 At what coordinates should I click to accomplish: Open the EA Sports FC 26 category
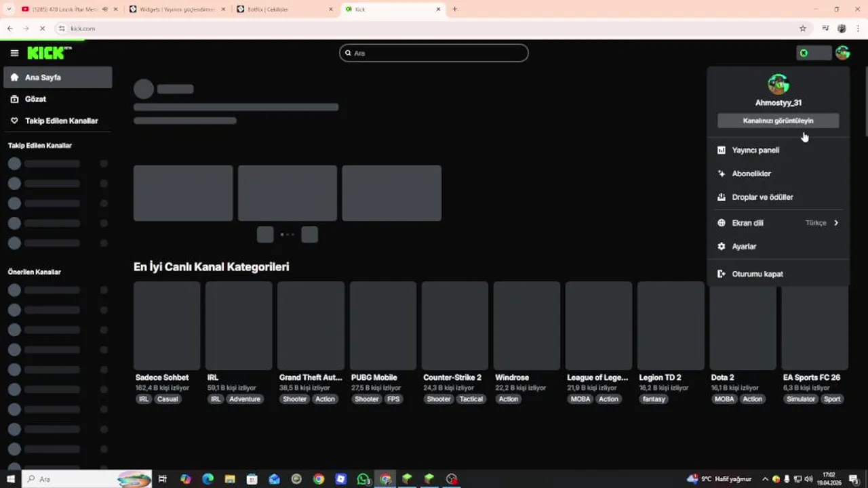point(815,326)
